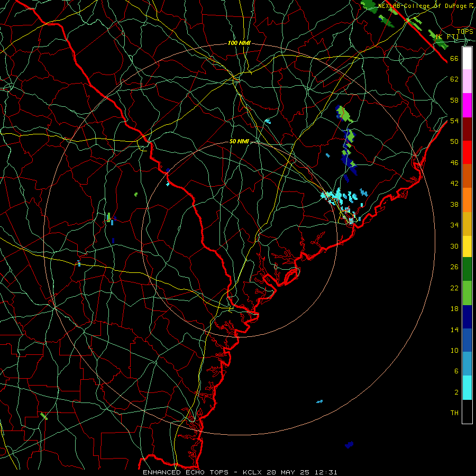476x476 pixels.
Task: Click the "2" legend value
Action: point(456,392)
